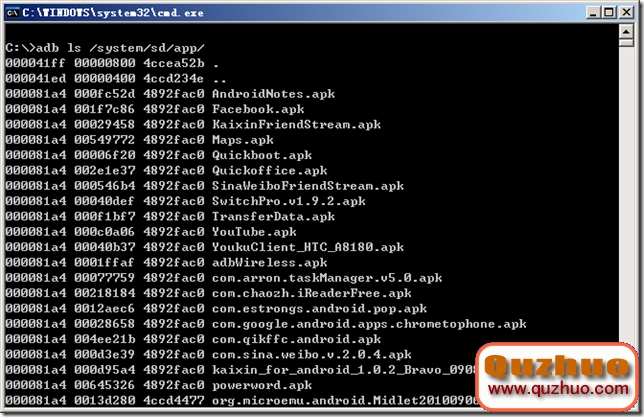This screenshot has height=417, width=644.
Task: Click the size value 004ee21b
Action: coord(105,339)
